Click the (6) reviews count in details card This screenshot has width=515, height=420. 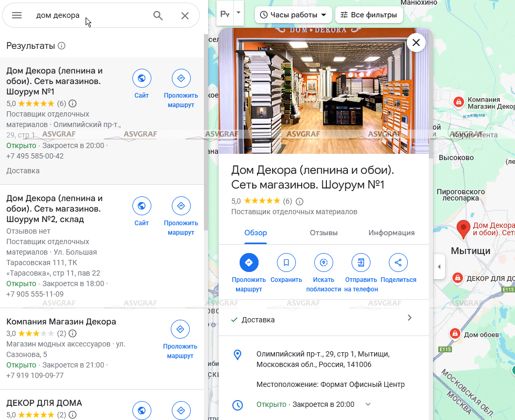pos(287,201)
